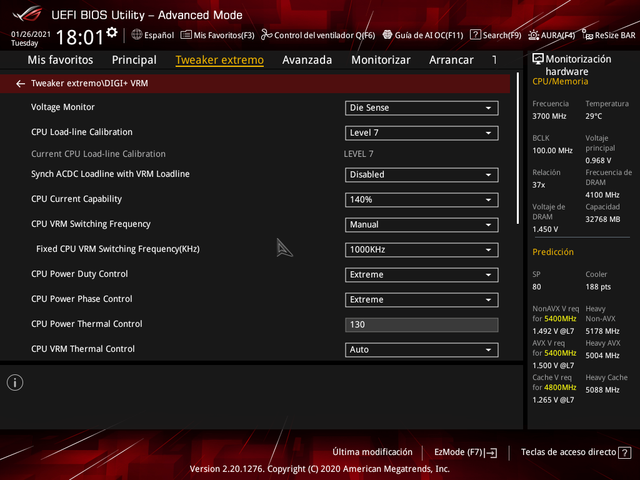Click the hotkeys question-mark box icon
This screenshot has width=640, height=480.
(624, 453)
